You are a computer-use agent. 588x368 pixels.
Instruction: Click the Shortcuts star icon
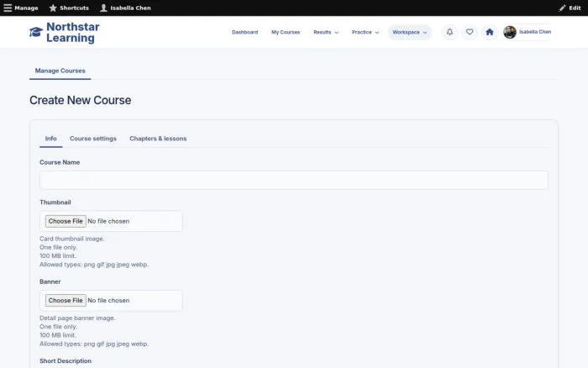point(53,8)
